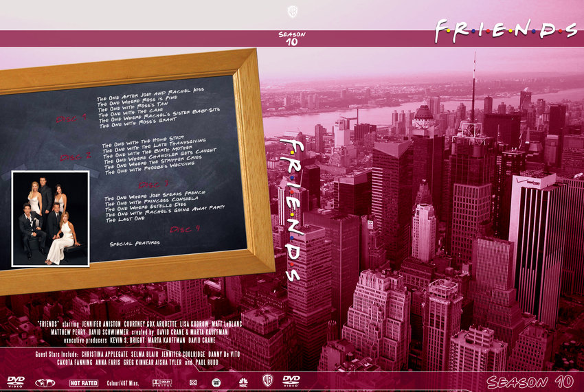Select 'The One With the Late Thanksgiving'

[154, 146]
